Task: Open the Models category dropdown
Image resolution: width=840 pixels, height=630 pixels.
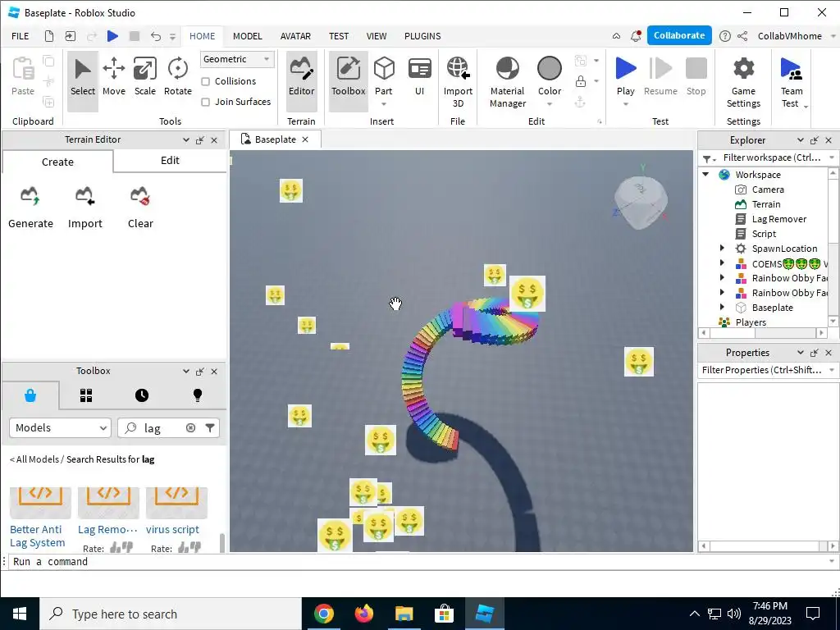Action: 60,427
